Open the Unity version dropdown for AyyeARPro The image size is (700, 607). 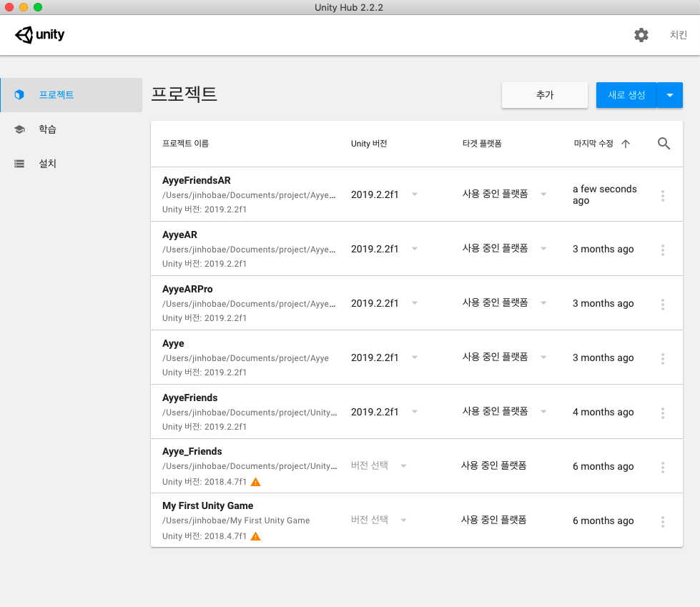pyautogui.click(x=385, y=303)
